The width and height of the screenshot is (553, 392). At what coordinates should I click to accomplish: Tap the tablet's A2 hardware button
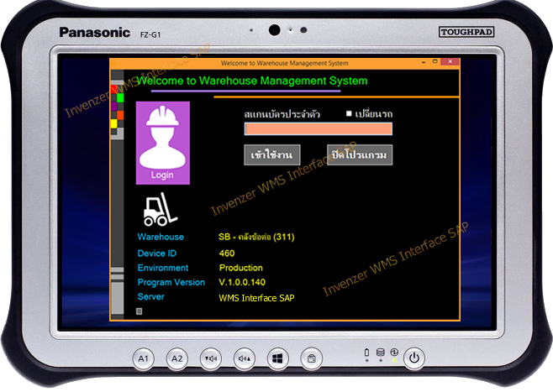click(x=176, y=358)
